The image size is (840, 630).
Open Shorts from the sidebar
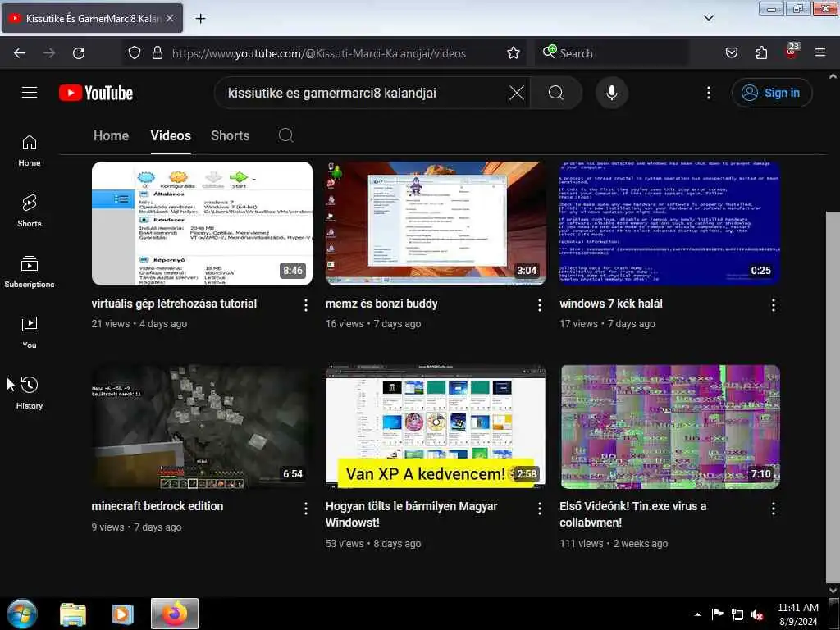pos(30,211)
